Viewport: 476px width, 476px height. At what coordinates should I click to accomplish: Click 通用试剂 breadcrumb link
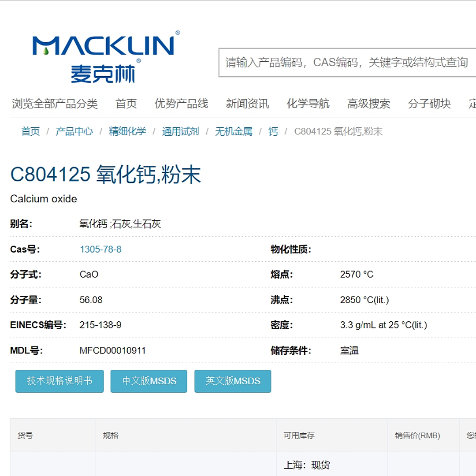(x=180, y=131)
